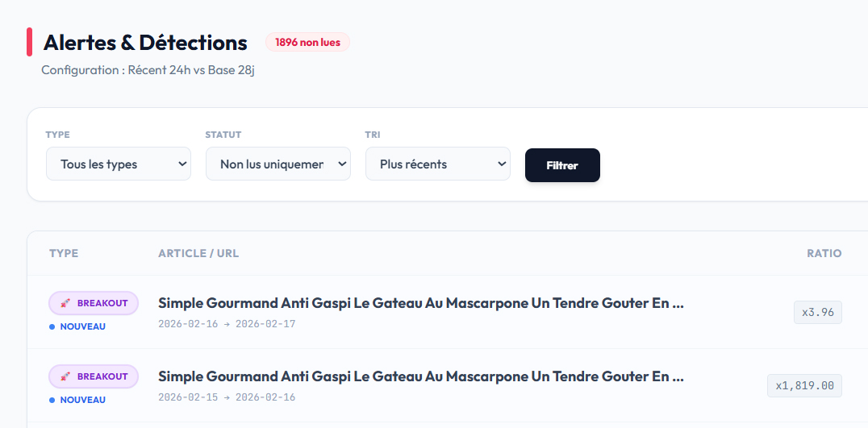The image size is (868, 428).
Task: Open the Type filter 'Tous les types'
Action: (119, 164)
